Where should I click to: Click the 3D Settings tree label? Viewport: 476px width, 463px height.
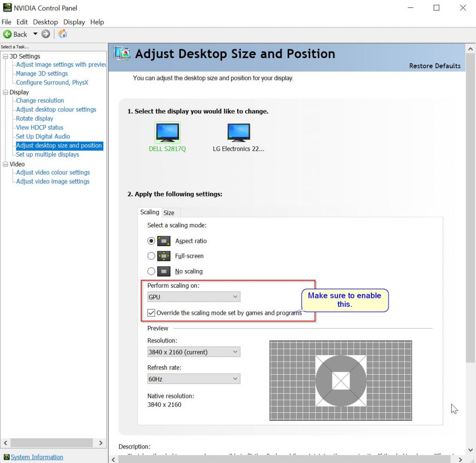tap(25, 56)
